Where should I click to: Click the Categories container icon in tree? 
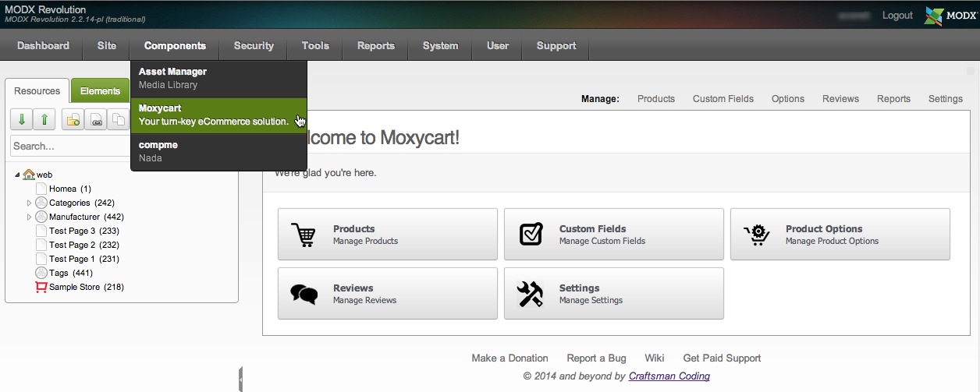pyautogui.click(x=41, y=203)
